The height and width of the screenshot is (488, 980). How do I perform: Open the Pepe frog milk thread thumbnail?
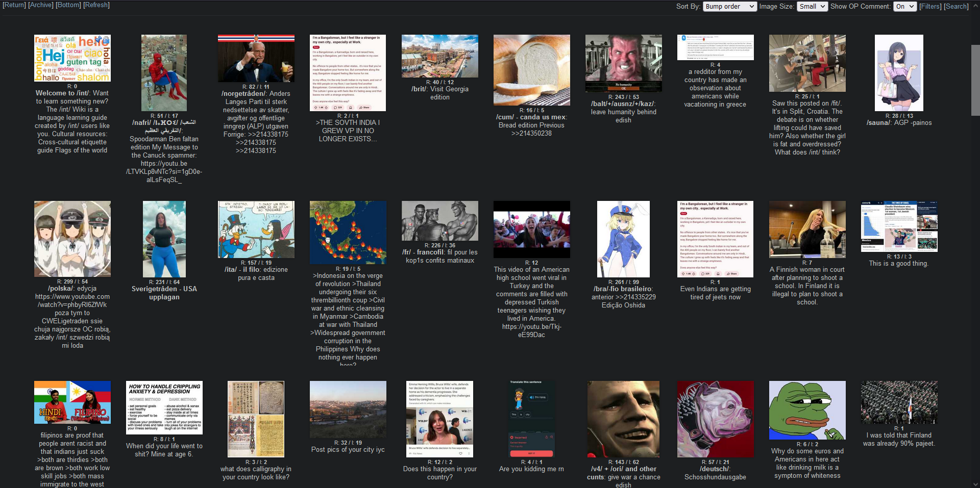[807, 410]
